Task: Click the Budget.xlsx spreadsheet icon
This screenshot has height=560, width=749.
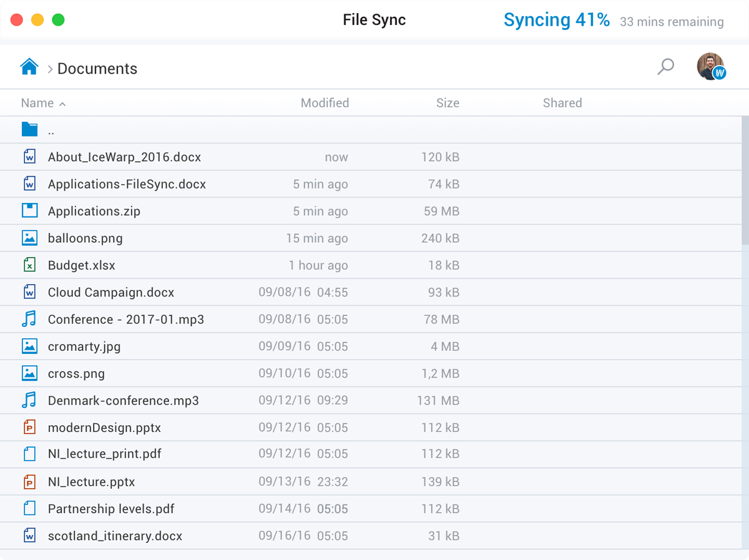Action: pos(29,265)
